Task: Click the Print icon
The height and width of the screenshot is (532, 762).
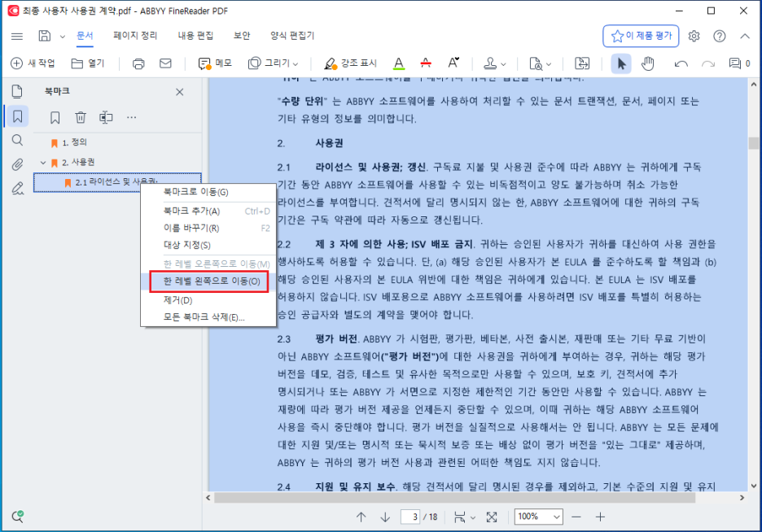Action: pyautogui.click(x=138, y=63)
